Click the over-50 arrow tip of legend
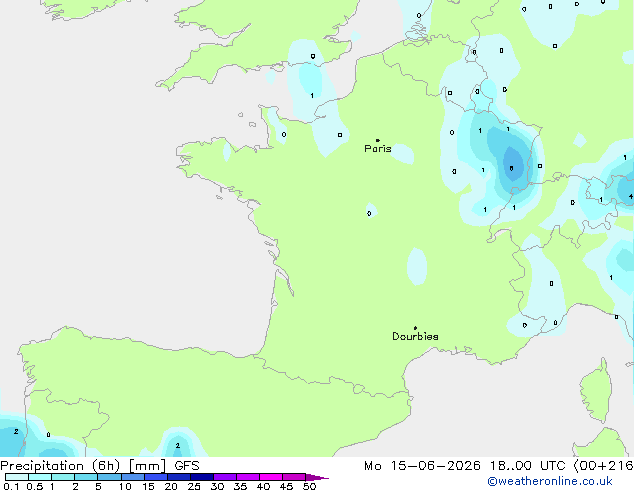 (317, 477)
